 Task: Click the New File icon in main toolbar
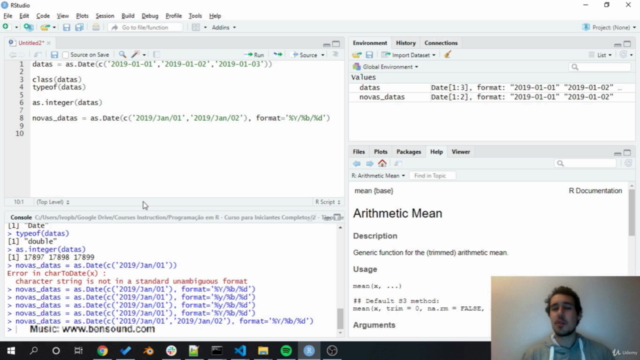[6, 27]
